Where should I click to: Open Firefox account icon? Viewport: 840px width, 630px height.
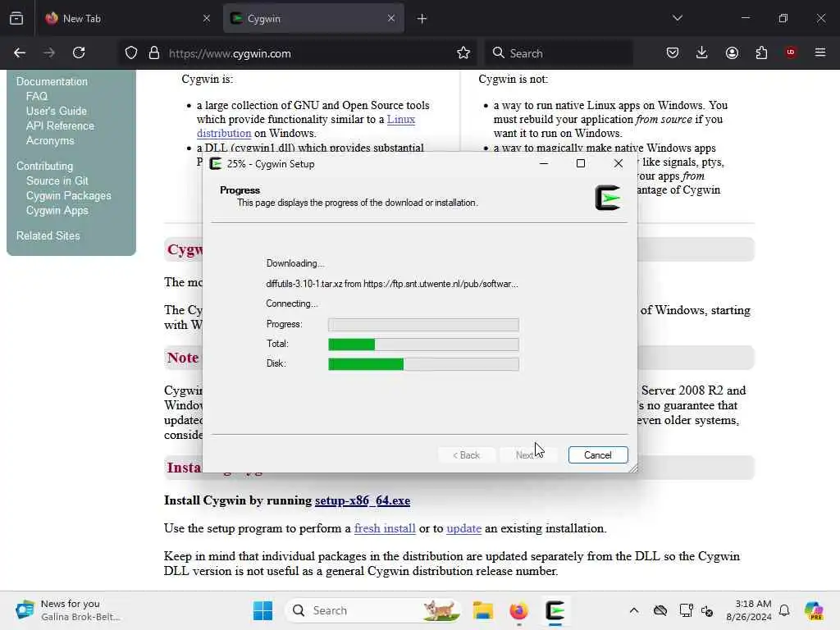point(732,52)
